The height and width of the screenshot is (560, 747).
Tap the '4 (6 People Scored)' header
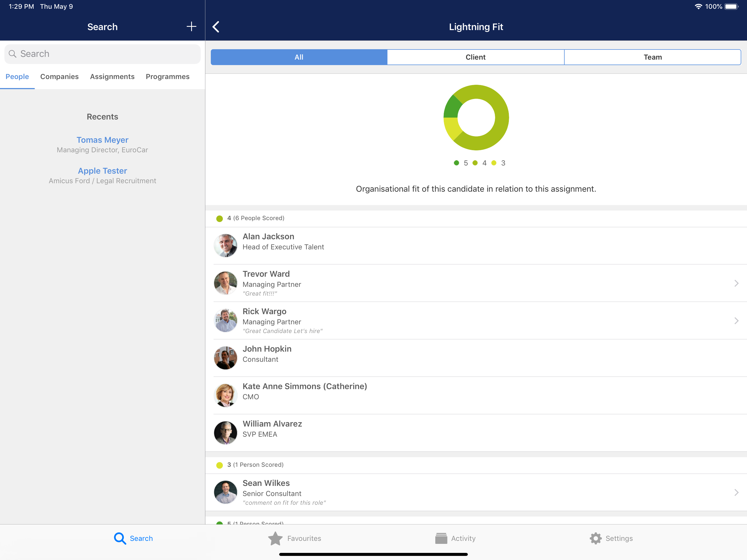(256, 218)
